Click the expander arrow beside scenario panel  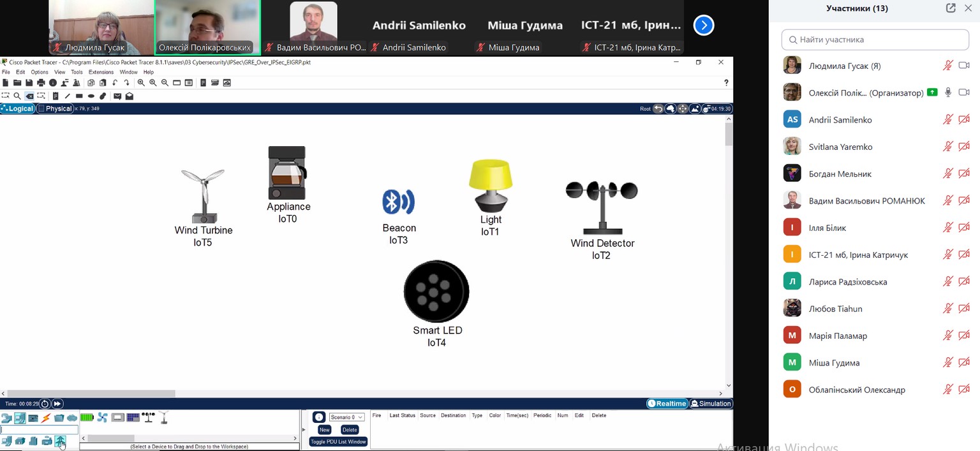303,429
